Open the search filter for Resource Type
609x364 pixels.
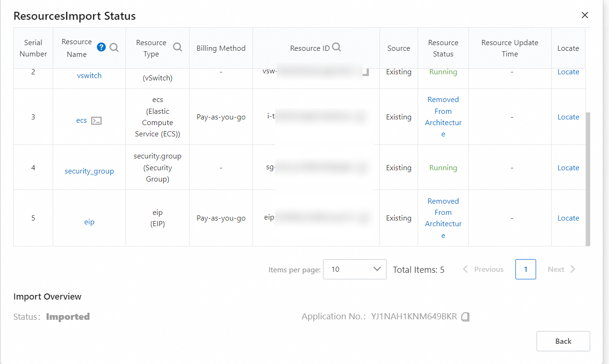click(x=177, y=47)
